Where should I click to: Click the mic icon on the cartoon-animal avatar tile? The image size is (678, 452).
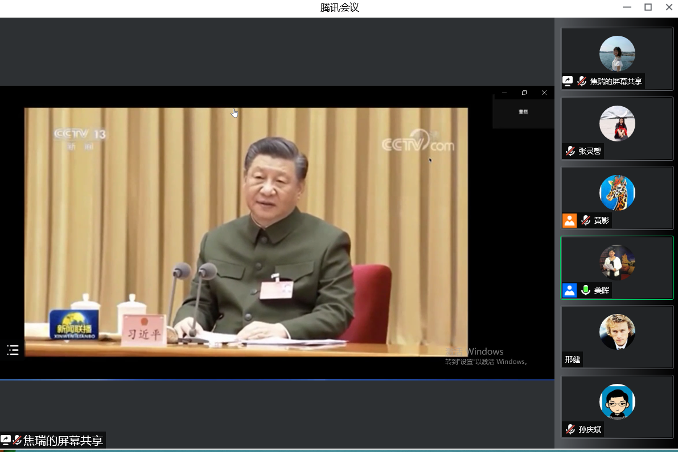point(586,220)
